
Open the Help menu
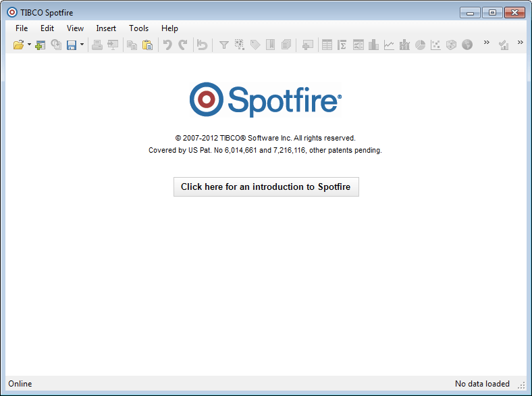click(169, 28)
